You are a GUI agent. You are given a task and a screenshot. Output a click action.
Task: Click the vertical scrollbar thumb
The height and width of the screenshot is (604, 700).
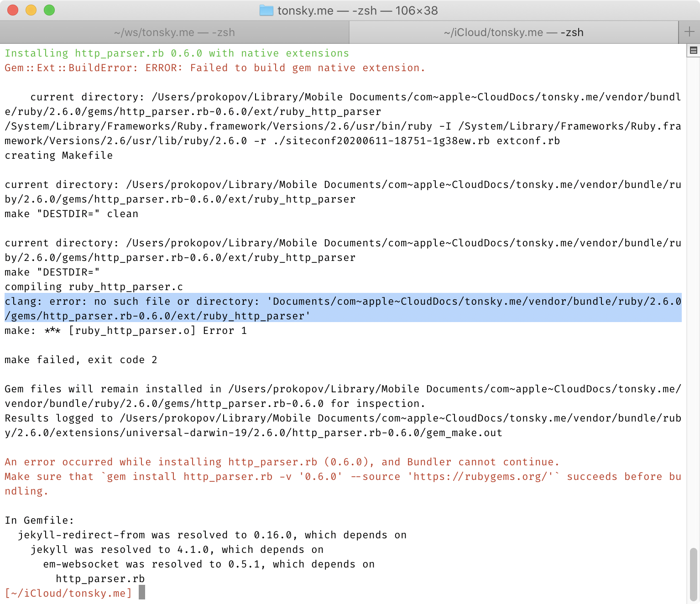coord(693,574)
